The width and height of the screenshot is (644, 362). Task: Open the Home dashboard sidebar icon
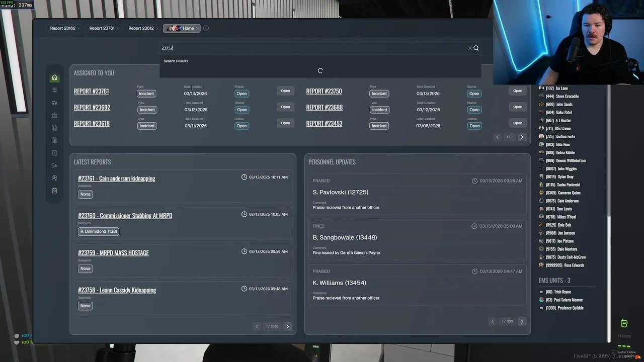55,77
